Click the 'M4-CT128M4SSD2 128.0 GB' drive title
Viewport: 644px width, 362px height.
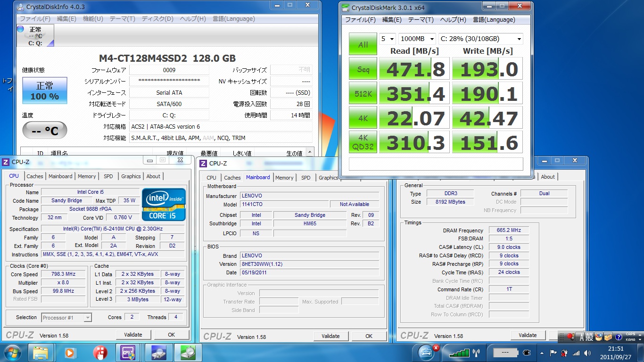[x=167, y=58]
